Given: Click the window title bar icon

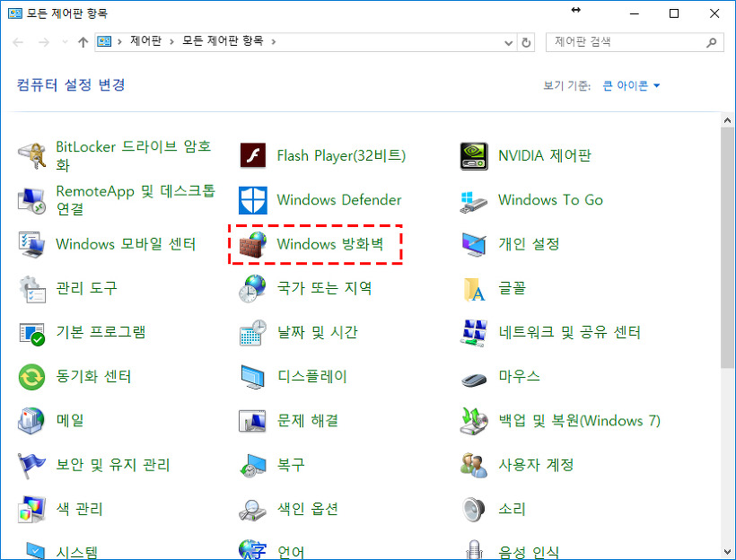Looking at the screenshot, I should 15,13.
